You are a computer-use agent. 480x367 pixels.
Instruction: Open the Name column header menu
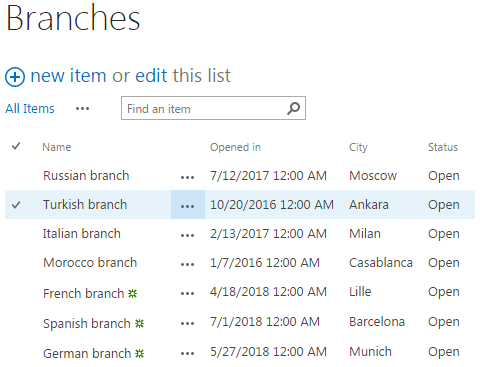(57, 147)
